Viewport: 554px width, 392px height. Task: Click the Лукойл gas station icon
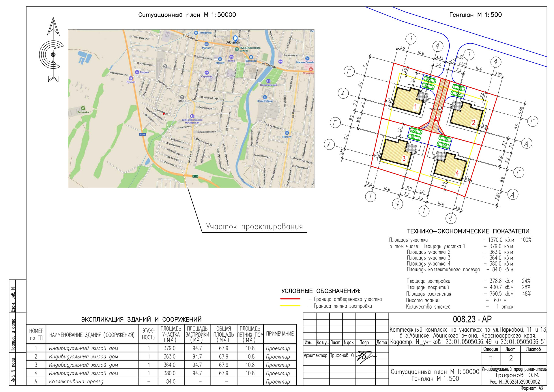[x=131, y=78]
